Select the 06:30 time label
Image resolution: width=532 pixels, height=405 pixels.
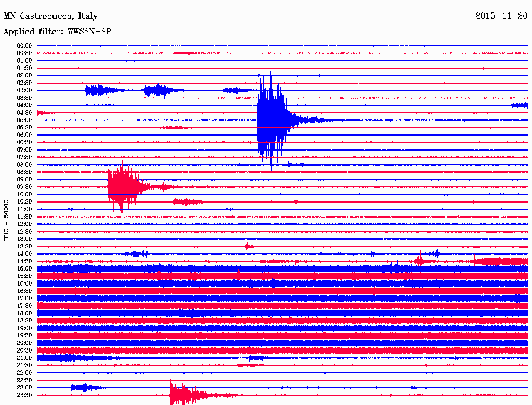24,142
